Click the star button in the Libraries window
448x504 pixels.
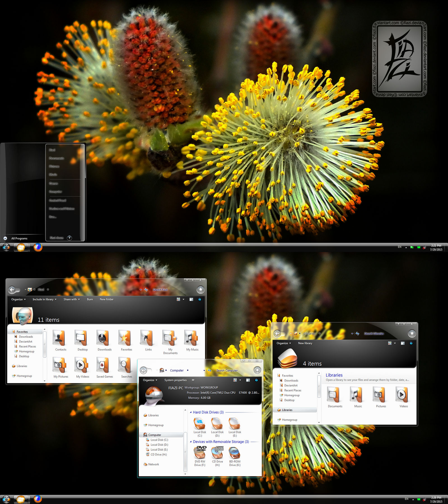pos(412,333)
